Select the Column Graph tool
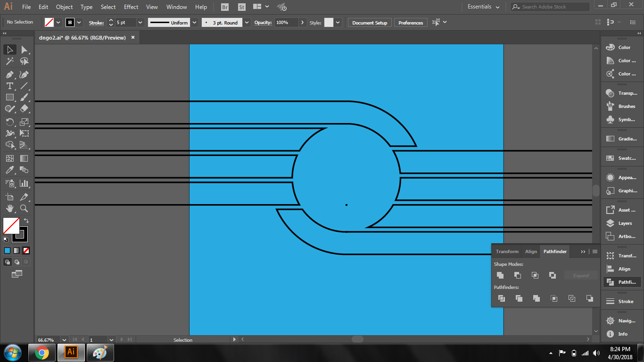This screenshot has width=644, height=362. point(25,183)
